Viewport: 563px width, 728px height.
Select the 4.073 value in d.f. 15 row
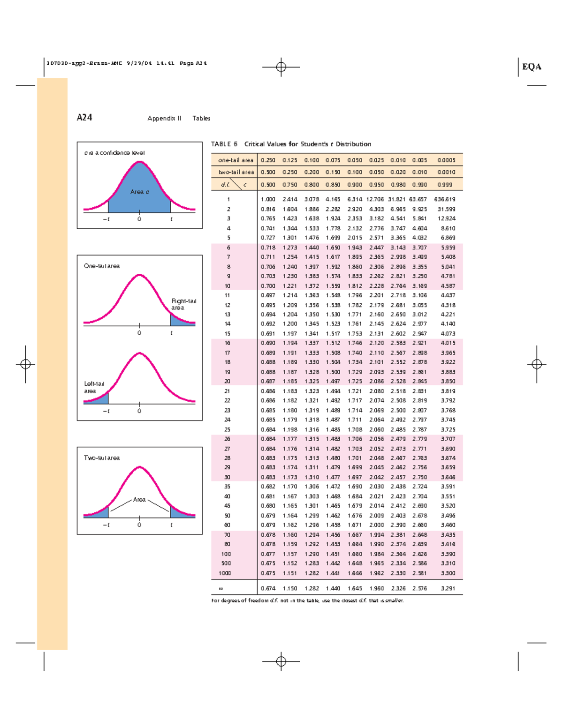point(448,334)
